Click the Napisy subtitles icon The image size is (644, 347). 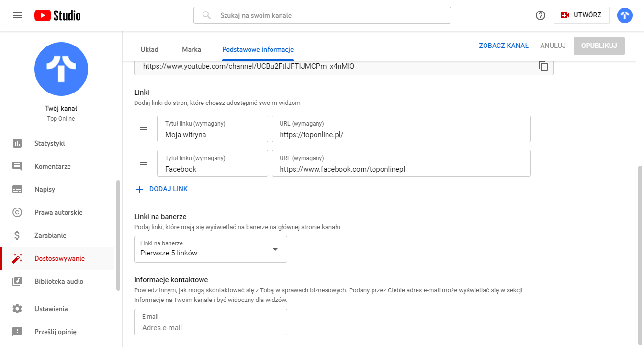point(17,189)
